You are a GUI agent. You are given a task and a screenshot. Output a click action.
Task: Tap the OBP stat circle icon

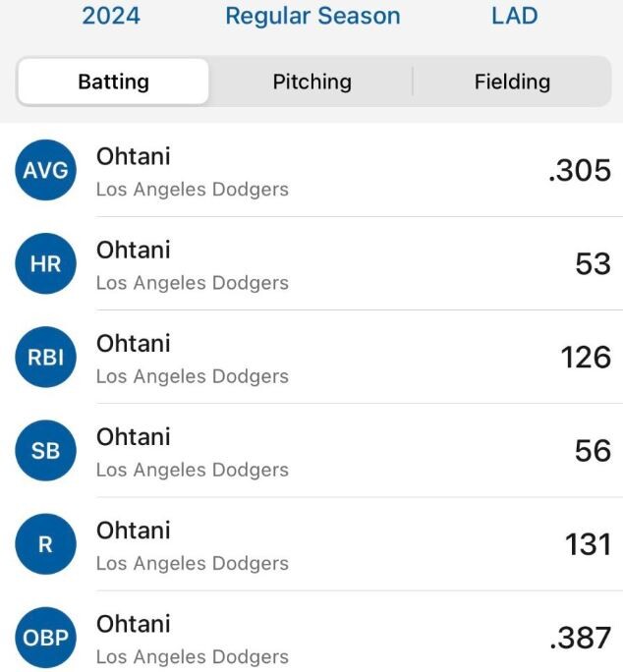[x=45, y=638]
